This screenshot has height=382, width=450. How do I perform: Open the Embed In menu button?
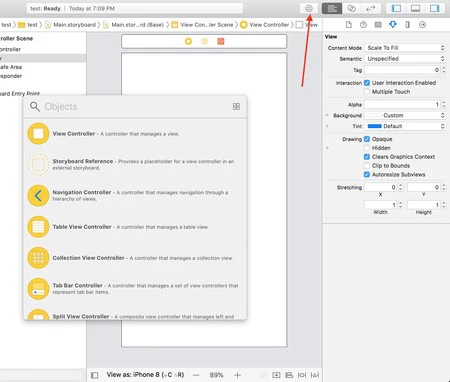276,375
